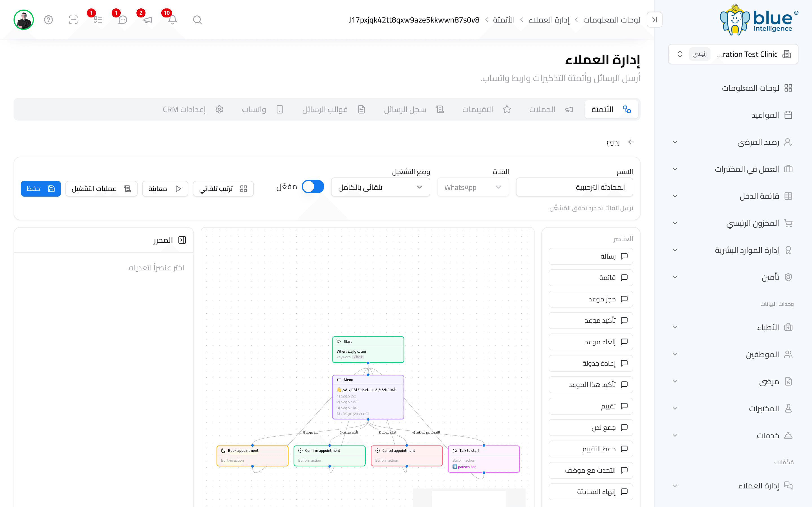The height and width of the screenshot is (507, 812).
Task: Toggle the مفعّل activation switch
Action: (x=313, y=187)
